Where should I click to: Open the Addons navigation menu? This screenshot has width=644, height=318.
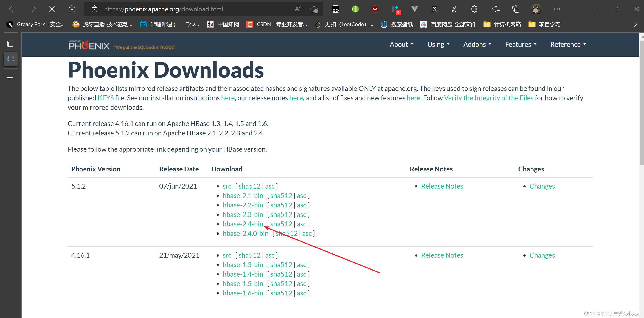pyautogui.click(x=477, y=44)
